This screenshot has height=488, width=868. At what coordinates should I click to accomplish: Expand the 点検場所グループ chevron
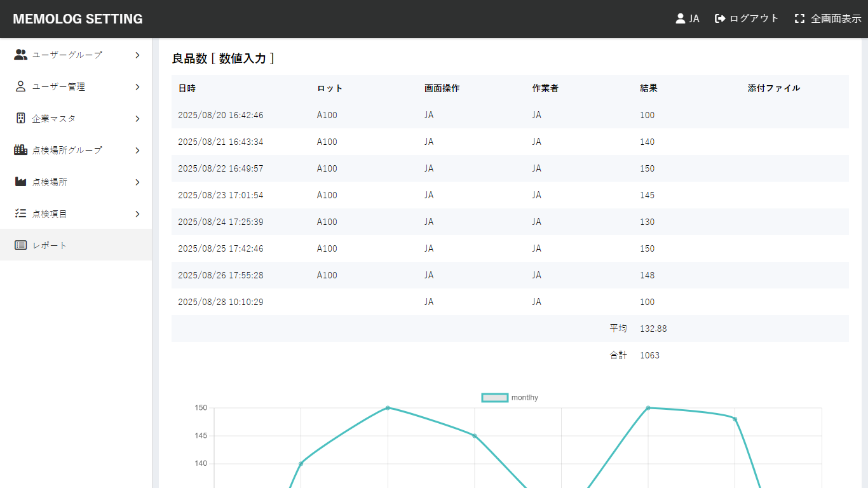[x=137, y=151]
